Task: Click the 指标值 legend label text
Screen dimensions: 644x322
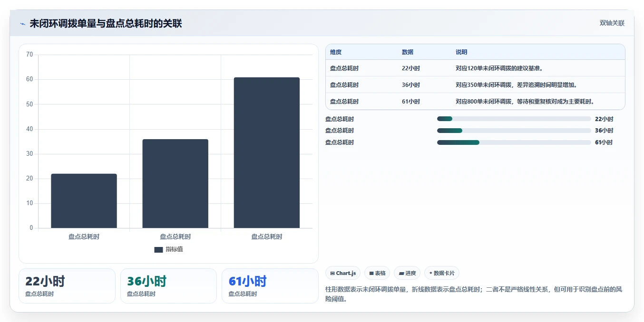Action: [x=174, y=249]
